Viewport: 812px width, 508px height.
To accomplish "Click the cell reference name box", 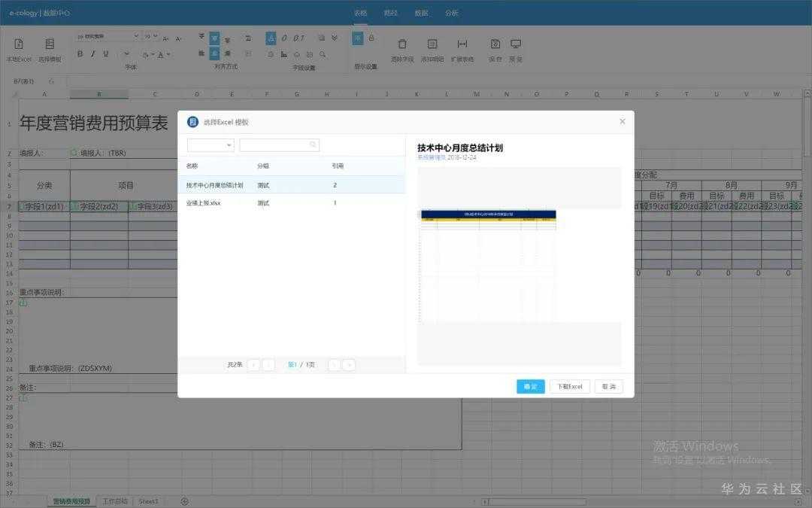I will 24,81.
